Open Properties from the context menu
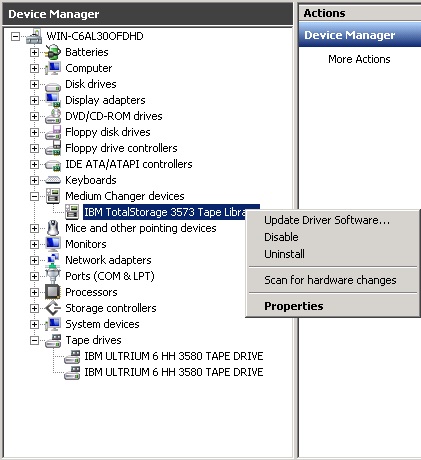Viewport: 421px width, 460px height. [294, 306]
